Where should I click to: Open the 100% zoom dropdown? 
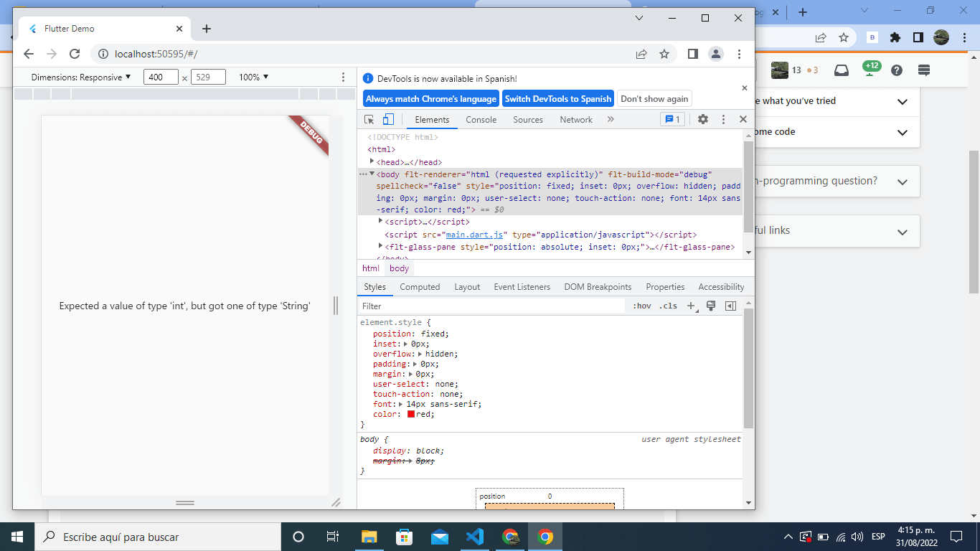tap(254, 77)
